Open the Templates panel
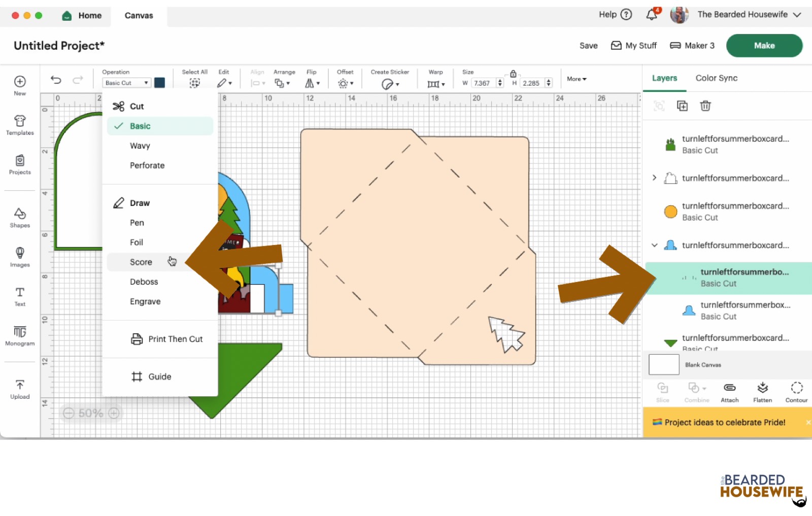 (x=20, y=125)
